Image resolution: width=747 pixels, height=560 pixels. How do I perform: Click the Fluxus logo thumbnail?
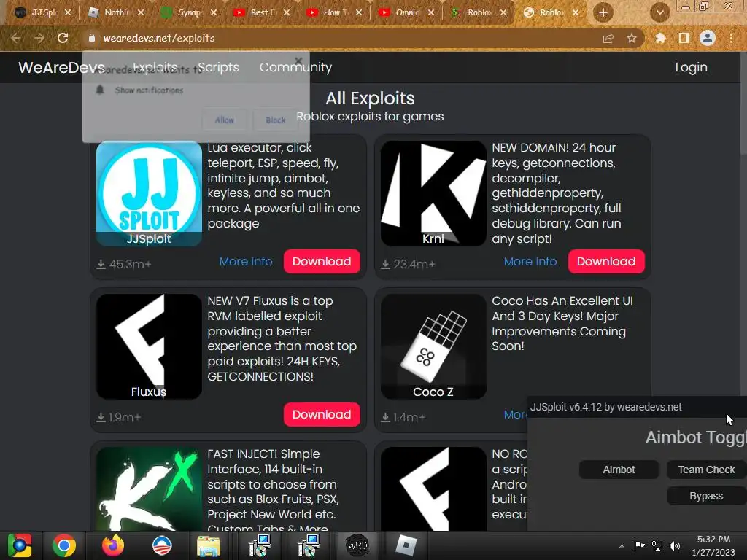(149, 346)
